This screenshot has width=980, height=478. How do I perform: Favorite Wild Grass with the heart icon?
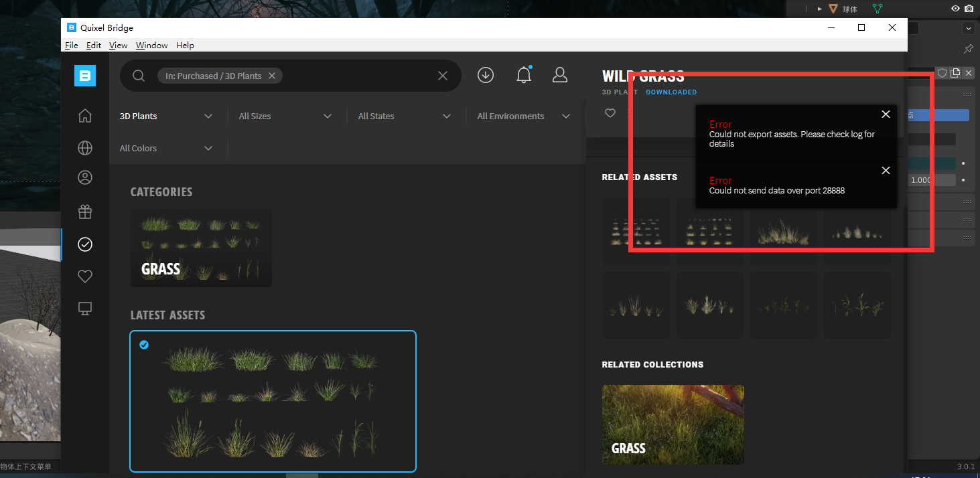click(x=610, y=113)
